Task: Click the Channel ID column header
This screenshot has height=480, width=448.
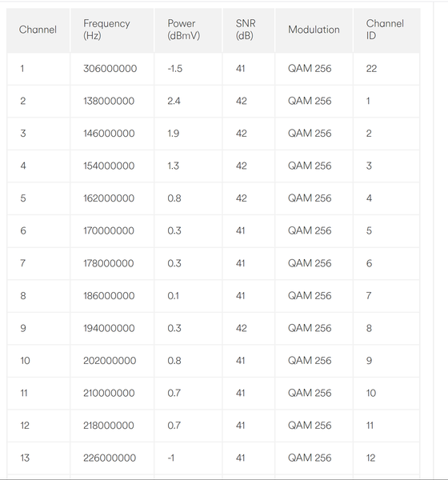Action: tap(385, 30)
